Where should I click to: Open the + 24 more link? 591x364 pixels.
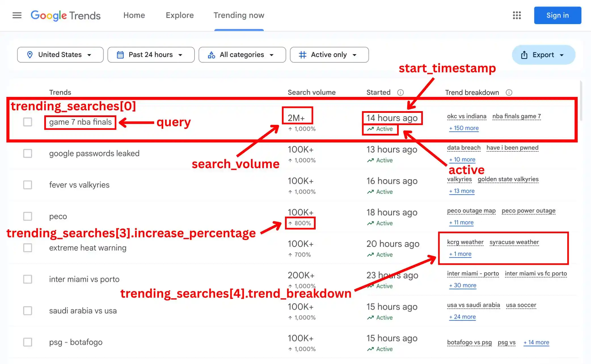[463, 317]
